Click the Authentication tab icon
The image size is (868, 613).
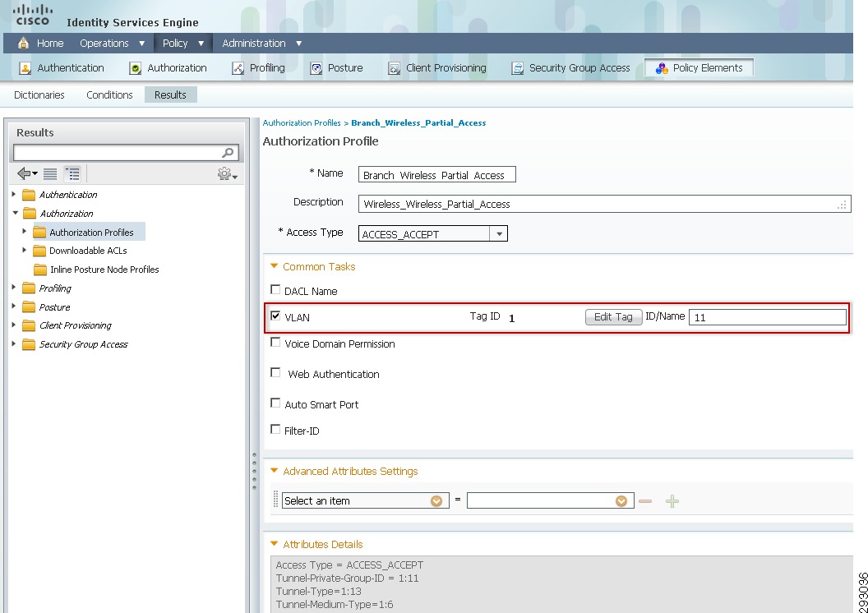coord(25,68)
